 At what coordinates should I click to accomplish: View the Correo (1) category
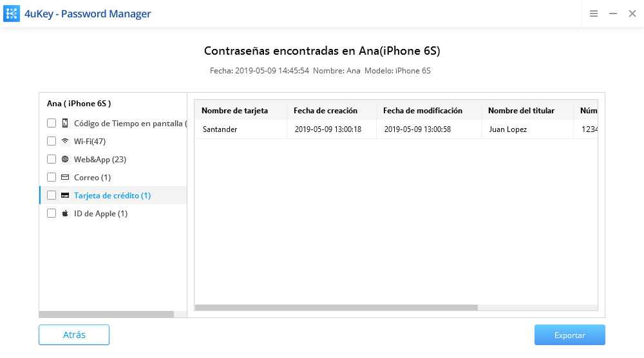click(92, 177)
